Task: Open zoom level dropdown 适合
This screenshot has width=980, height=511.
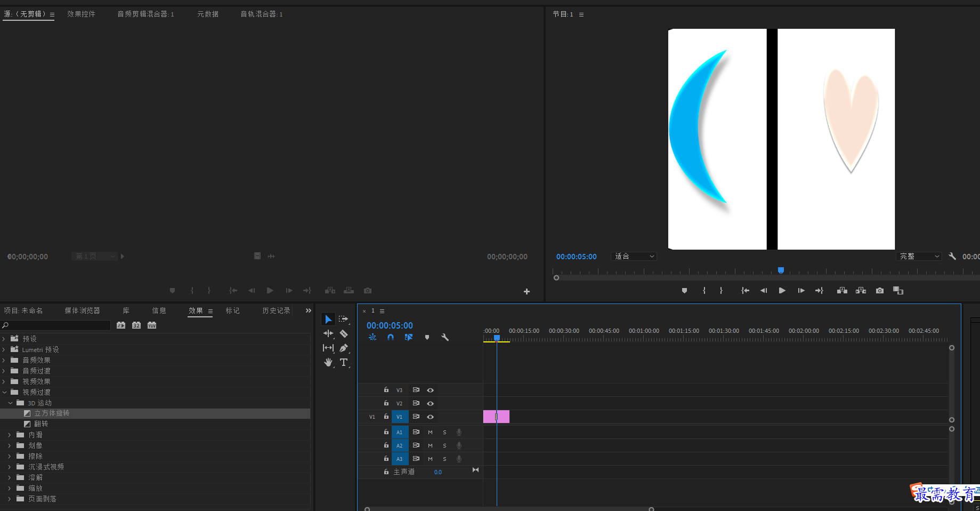Action: pos(634,256)
